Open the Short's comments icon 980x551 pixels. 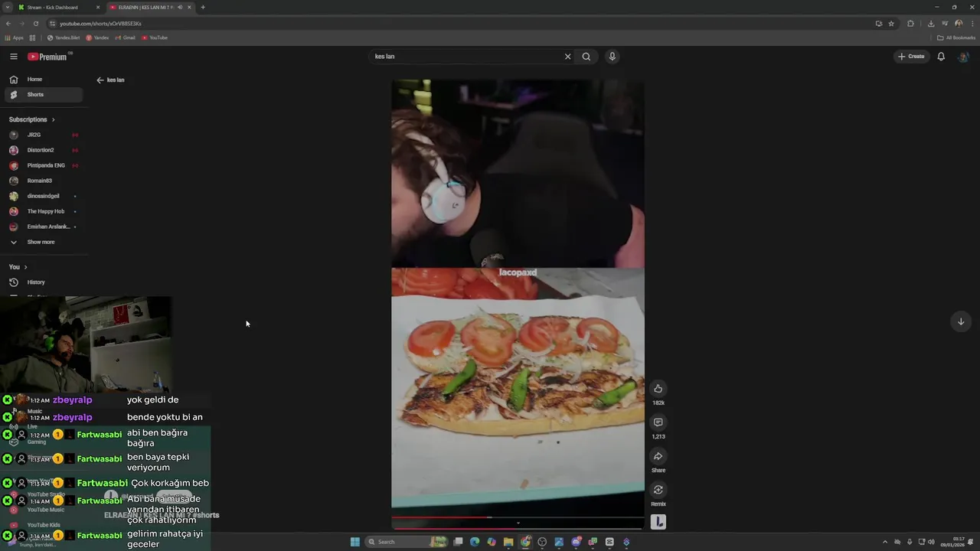658,422
